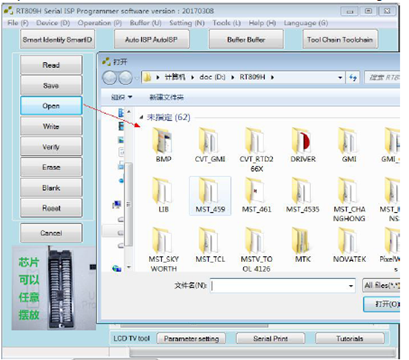Click Tool Chain Toolchain button

[340, 39]
